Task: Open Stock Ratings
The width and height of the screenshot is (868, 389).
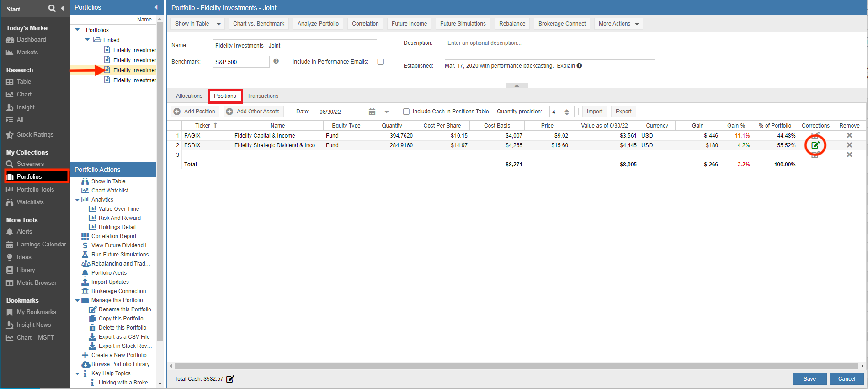Action: pos(30,135)
